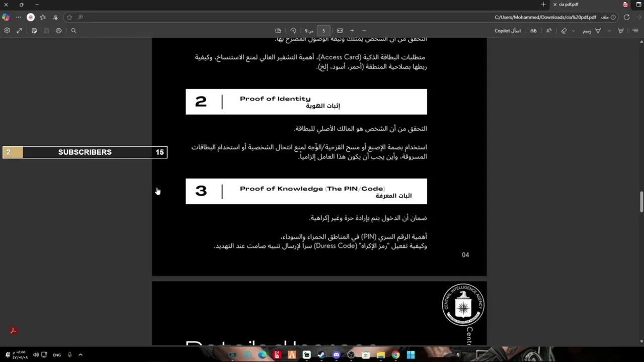Click the vertical scrollbar thumb
644x362 pixels.
(x=641, y=202)
